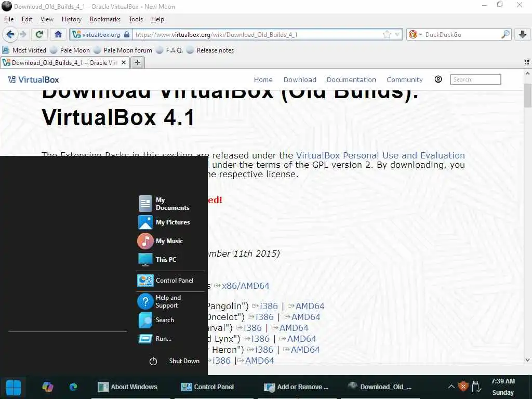Open the F.A.Q. bookmark
This screenshot has height=399, width=532.
coord(170,50)
